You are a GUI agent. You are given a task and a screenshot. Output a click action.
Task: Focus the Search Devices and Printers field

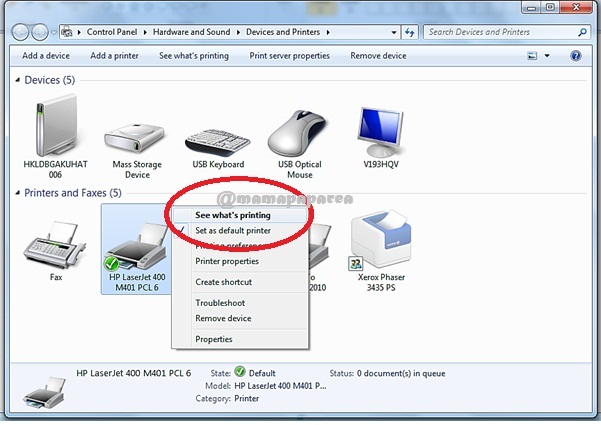(x=507, y=32)
